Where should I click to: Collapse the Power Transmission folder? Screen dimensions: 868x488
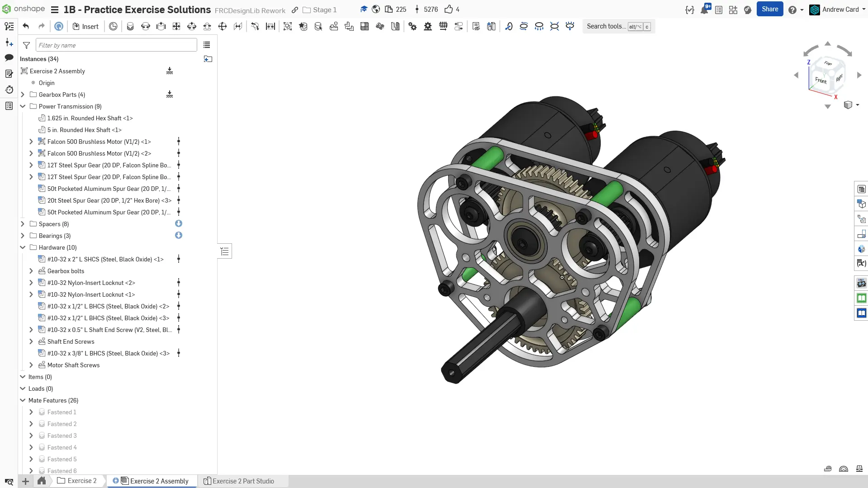[x=23, y=106]
